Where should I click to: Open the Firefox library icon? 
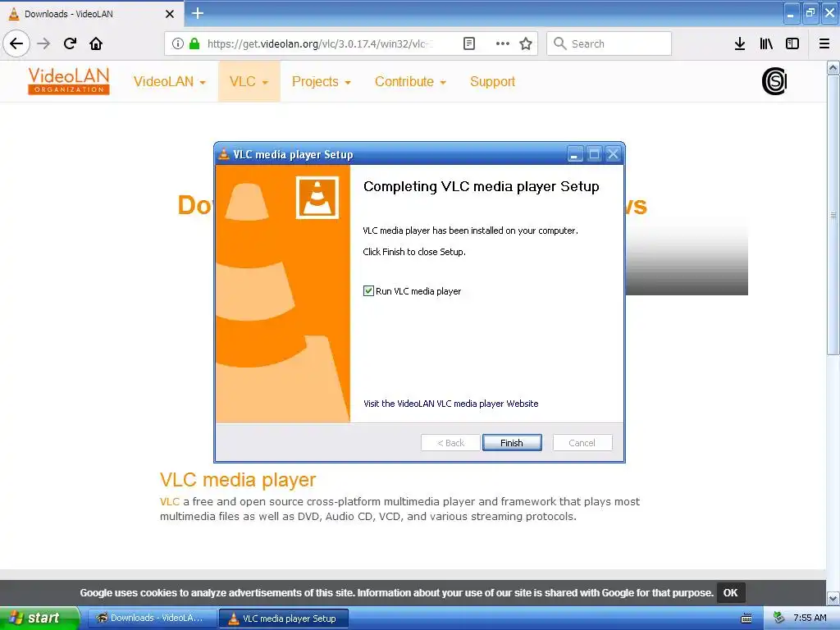(x=766, y=43)
